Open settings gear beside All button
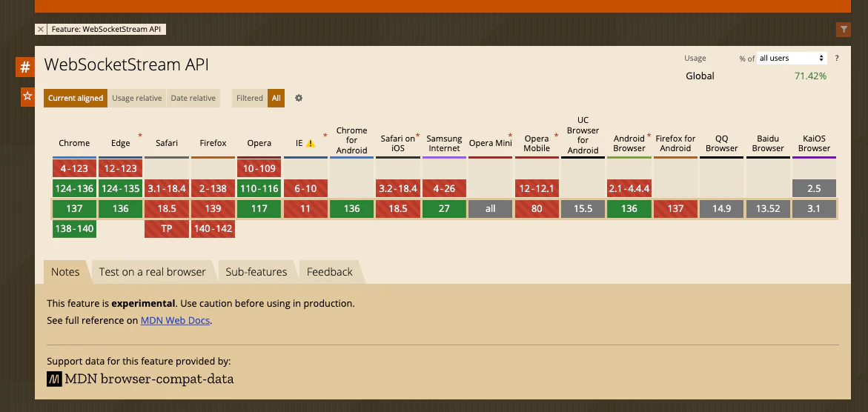This screenshot has width=868, height=412. point(299,98)
